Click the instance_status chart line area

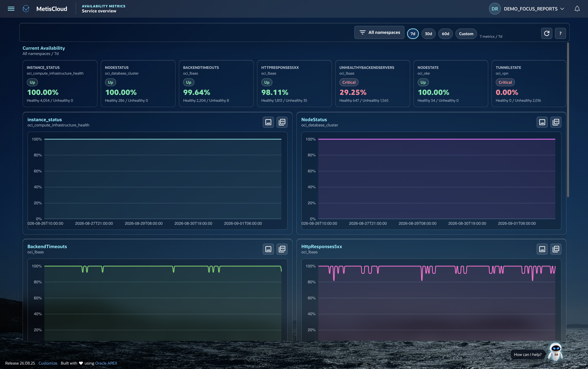click(x=163, y=179)
